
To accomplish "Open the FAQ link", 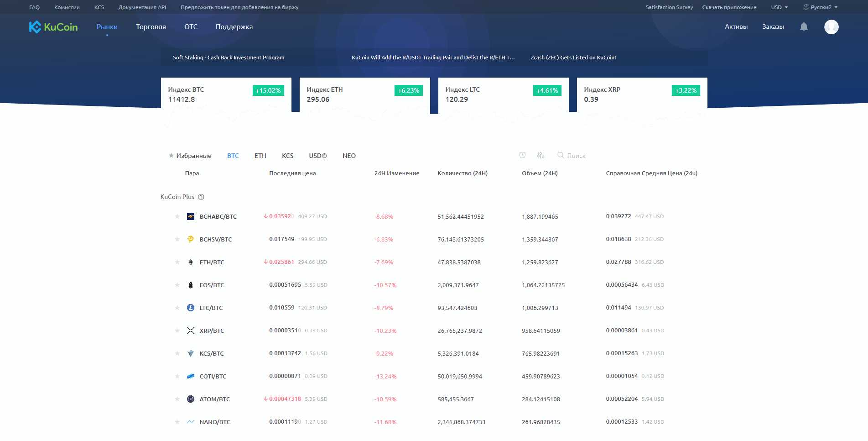I will coord(34,7).
